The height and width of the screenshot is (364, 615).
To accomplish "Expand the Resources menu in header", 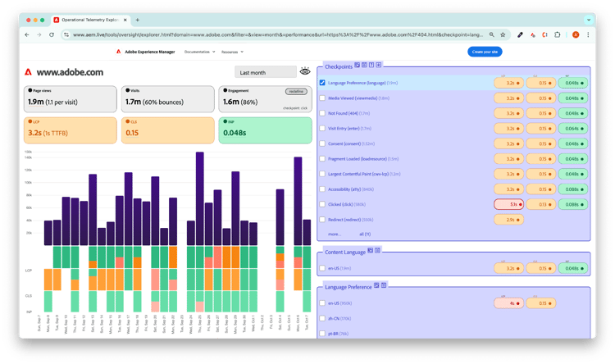I will tap(232, 52).
